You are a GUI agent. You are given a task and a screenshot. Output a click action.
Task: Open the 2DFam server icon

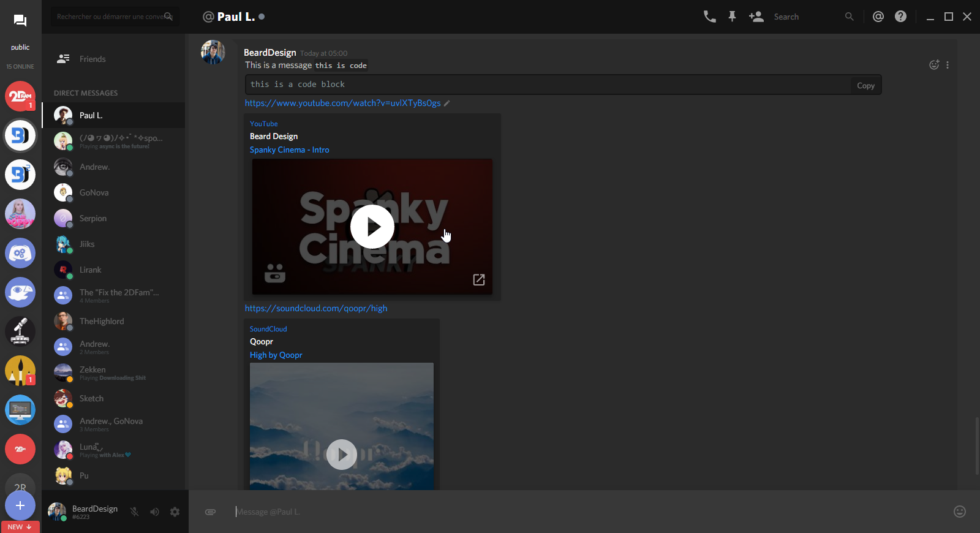[20, 96]
